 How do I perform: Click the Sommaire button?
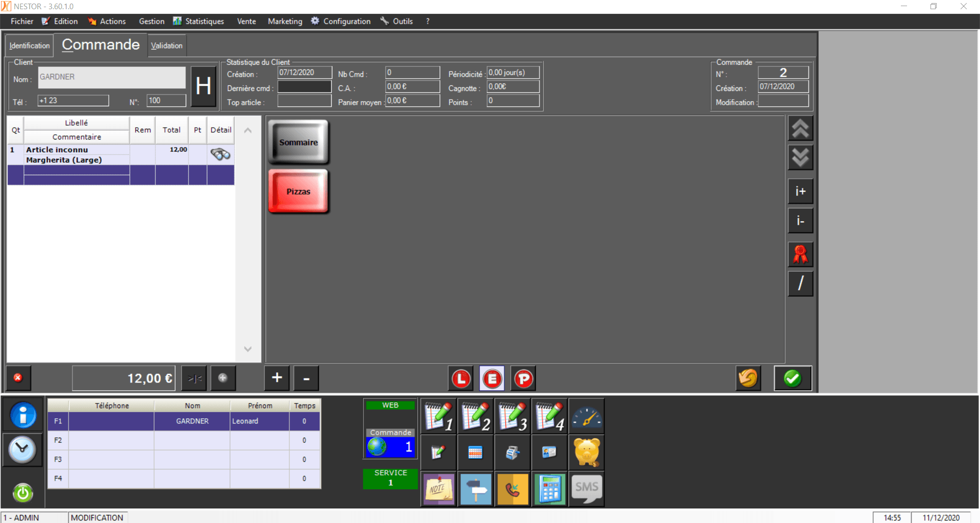pos(298,142)
